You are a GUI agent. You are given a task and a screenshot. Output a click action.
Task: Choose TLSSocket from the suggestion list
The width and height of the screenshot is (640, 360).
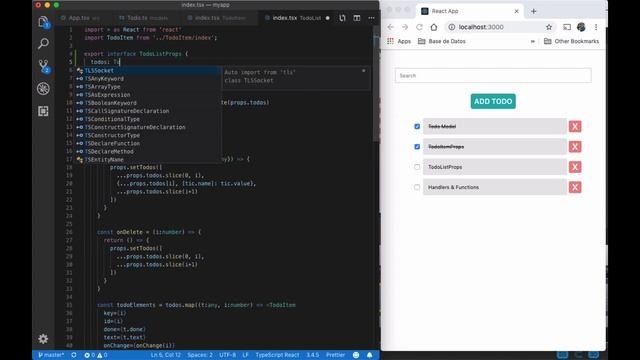pyautogui.click(x=148, y=71)
